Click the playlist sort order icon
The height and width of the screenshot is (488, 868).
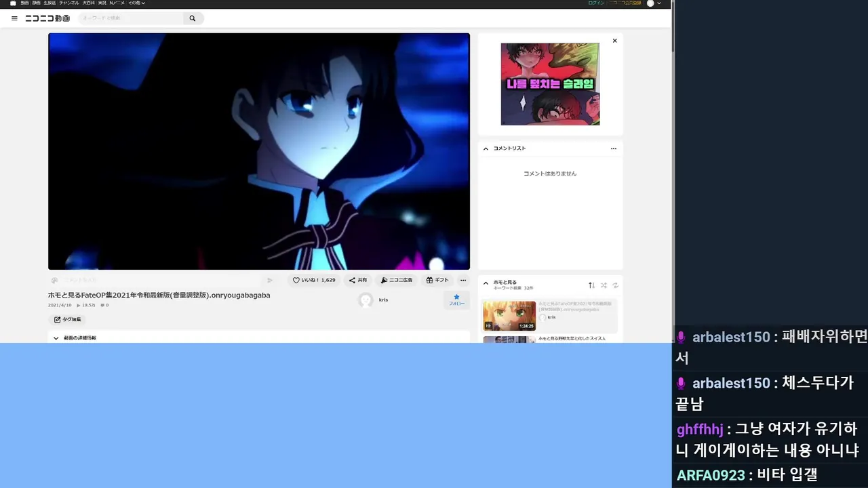click(591, 285)
